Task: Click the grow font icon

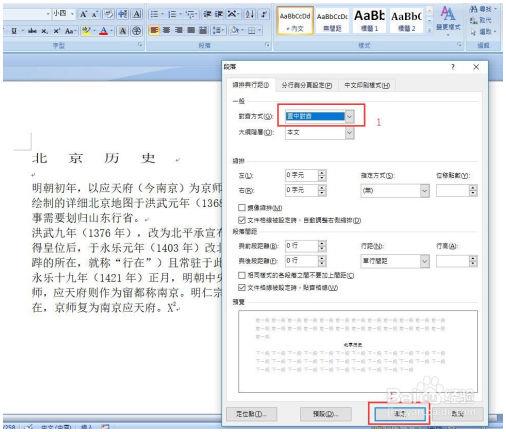Action: (83, 14)
